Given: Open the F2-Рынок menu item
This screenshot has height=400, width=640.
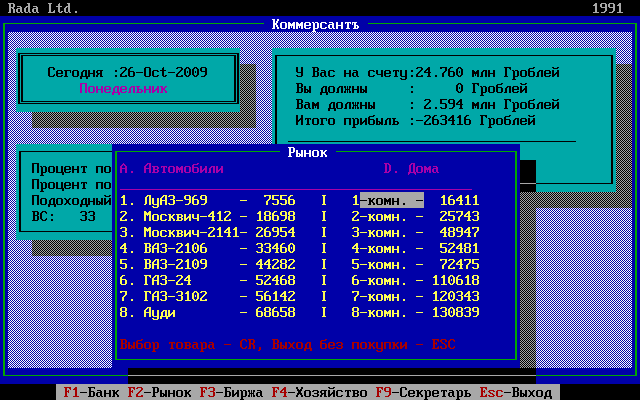Looking at the screenshot, I should pos(159,393).
